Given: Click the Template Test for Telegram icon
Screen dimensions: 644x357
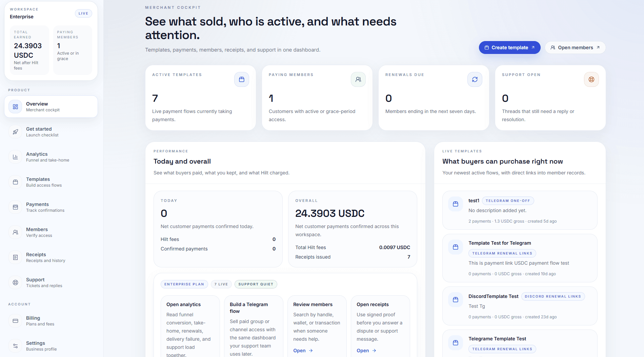Looking at the screenshot, I should coord(456,247).
